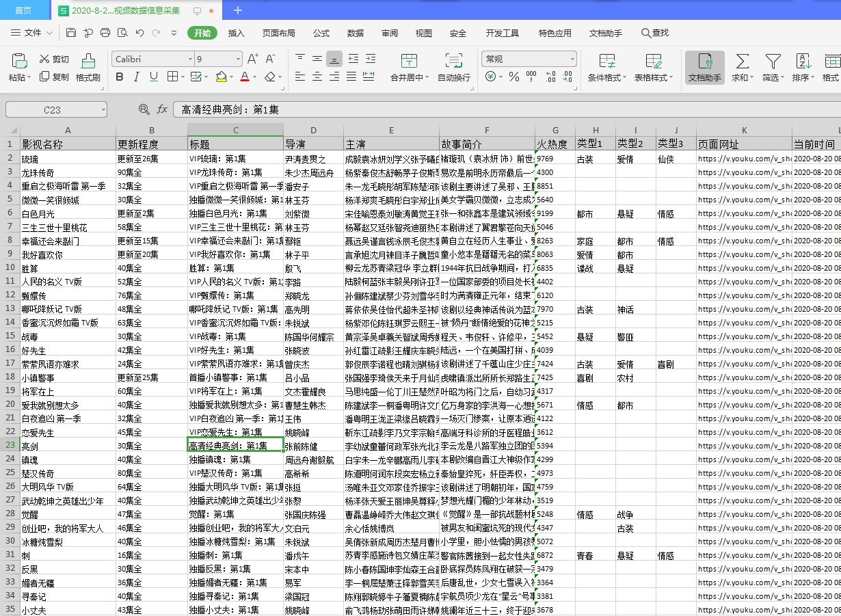The image size is (841, 616).
Task: Click the decrease decimal places icon
Action: click(567, 77)
